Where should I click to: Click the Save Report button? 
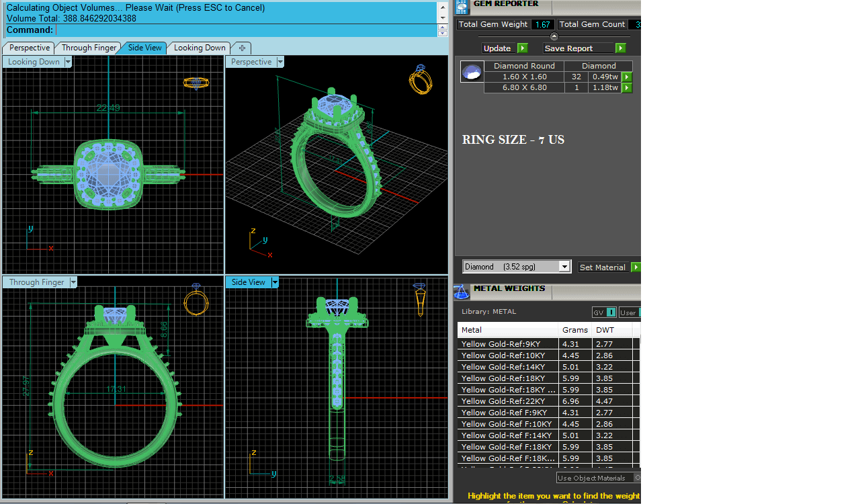(578, 48)
